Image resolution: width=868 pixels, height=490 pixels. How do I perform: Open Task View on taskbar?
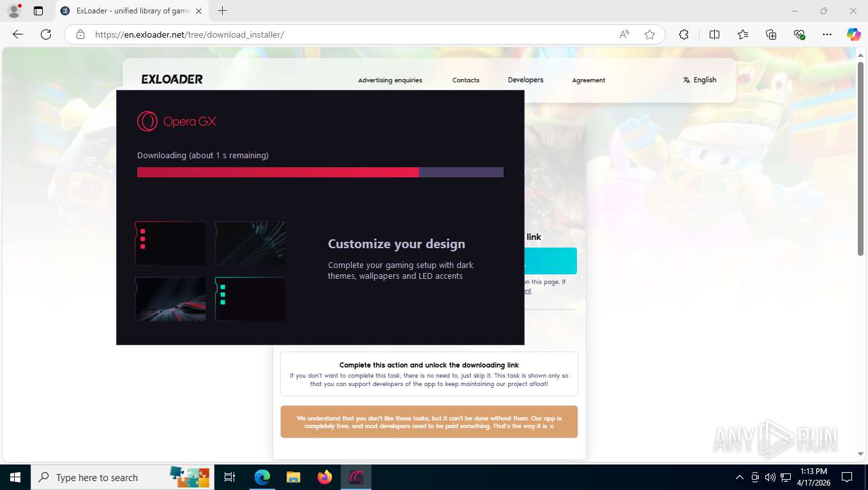click(230, 477)
